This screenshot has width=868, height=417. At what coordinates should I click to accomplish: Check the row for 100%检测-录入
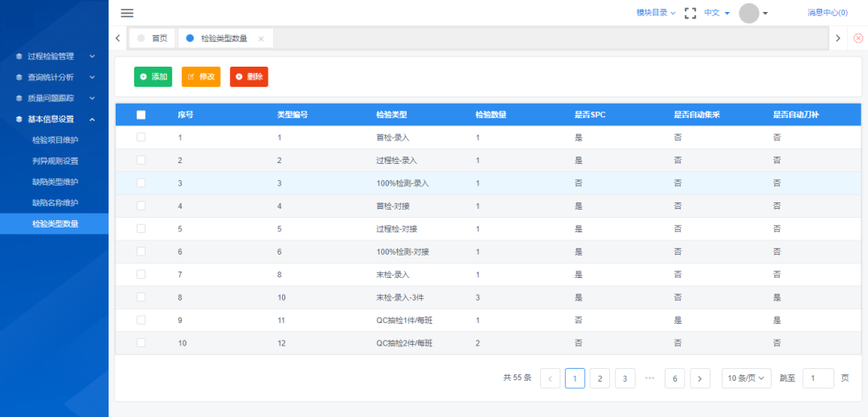[x=141, y=183]
